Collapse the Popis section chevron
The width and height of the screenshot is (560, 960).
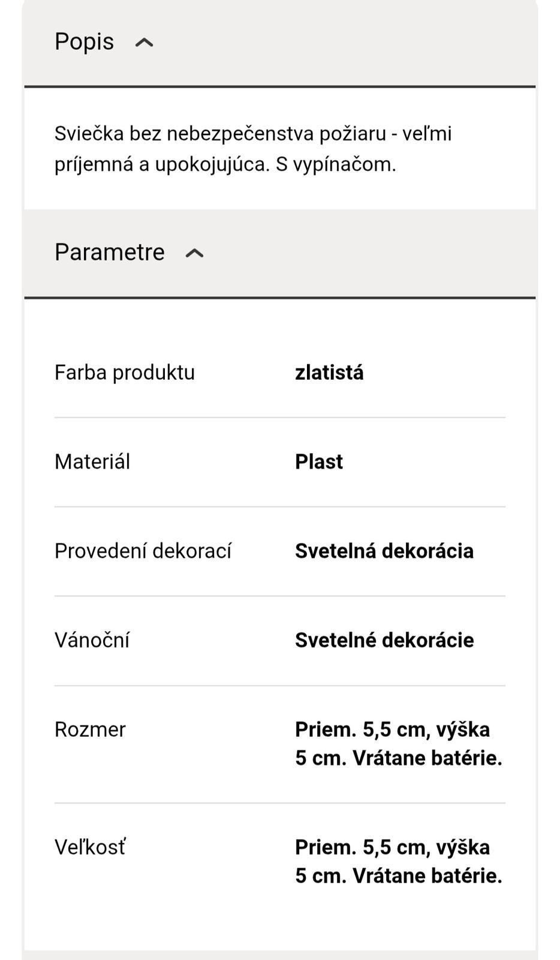144,43
